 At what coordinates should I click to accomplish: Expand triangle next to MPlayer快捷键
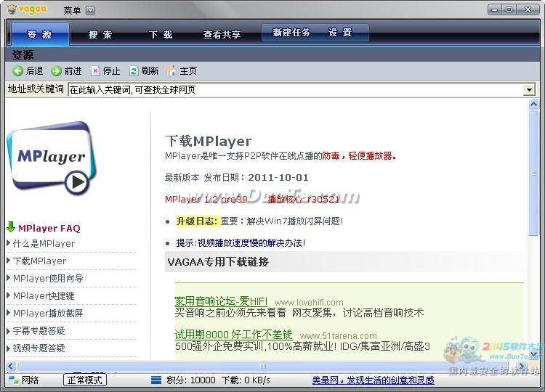click(x=8, y=295)
